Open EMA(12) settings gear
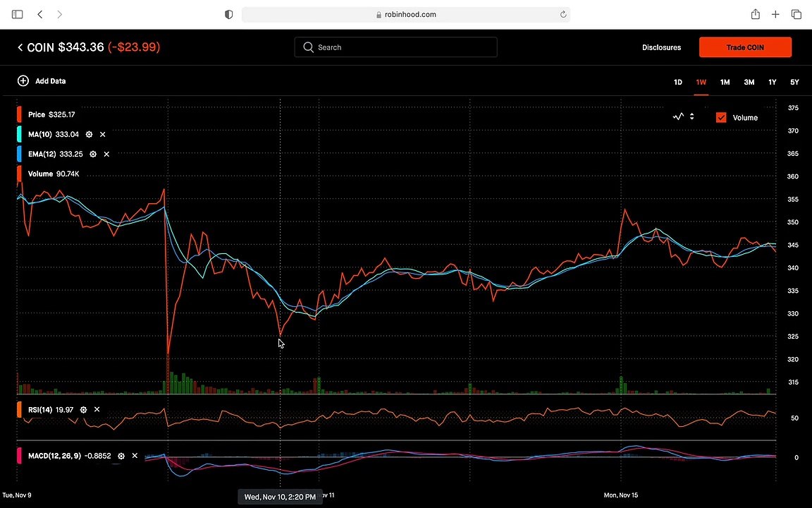 tap(93, 154)
